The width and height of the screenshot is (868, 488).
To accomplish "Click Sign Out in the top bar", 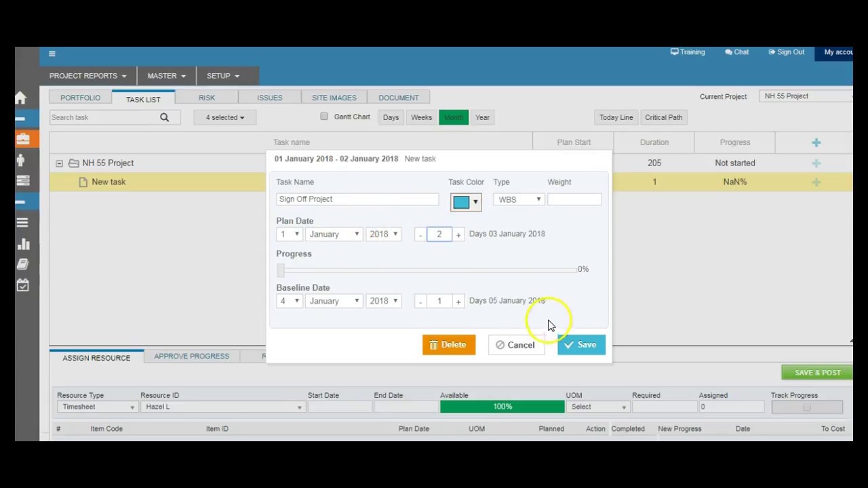I will [786, 52].
